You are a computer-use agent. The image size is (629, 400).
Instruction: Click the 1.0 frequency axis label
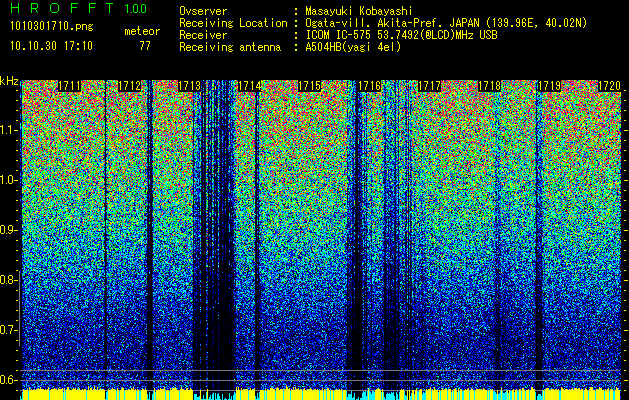(x=8, y=181)
